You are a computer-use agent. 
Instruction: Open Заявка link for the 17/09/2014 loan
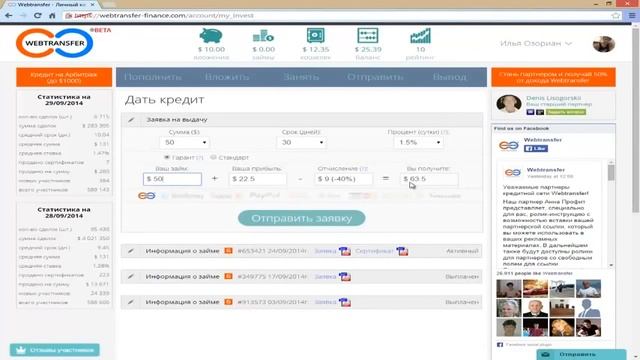[325, 277]
